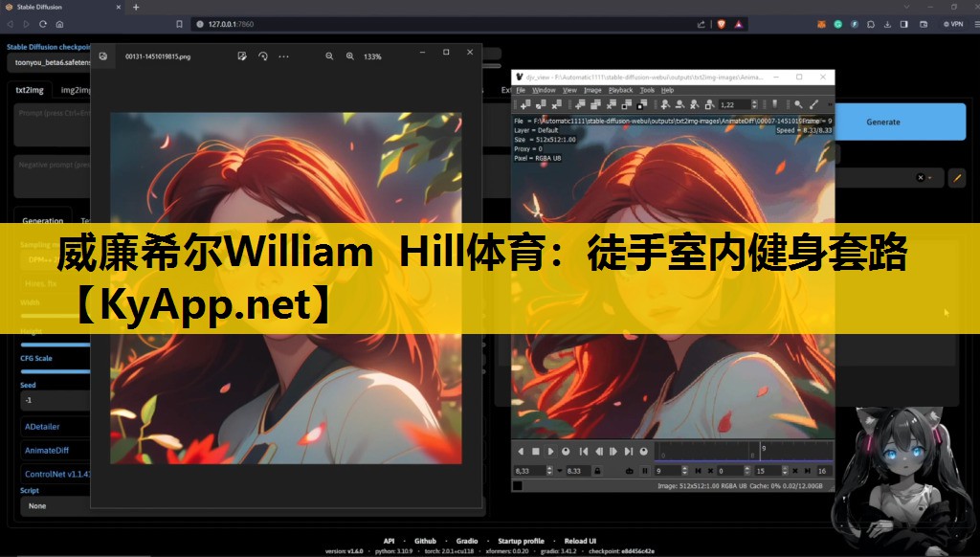Play forward in djv_view
The image size is (980, 557).
tap(550, 452)
